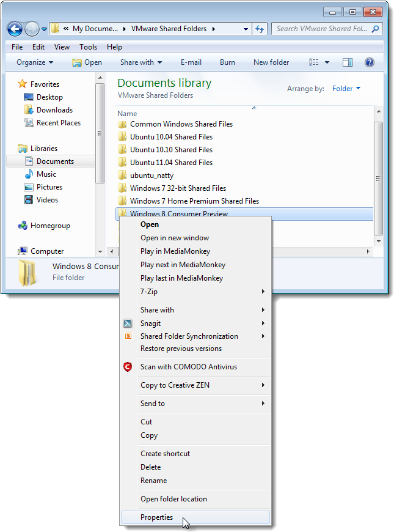
Task: Select the Music library
Action: coord(40,174)
